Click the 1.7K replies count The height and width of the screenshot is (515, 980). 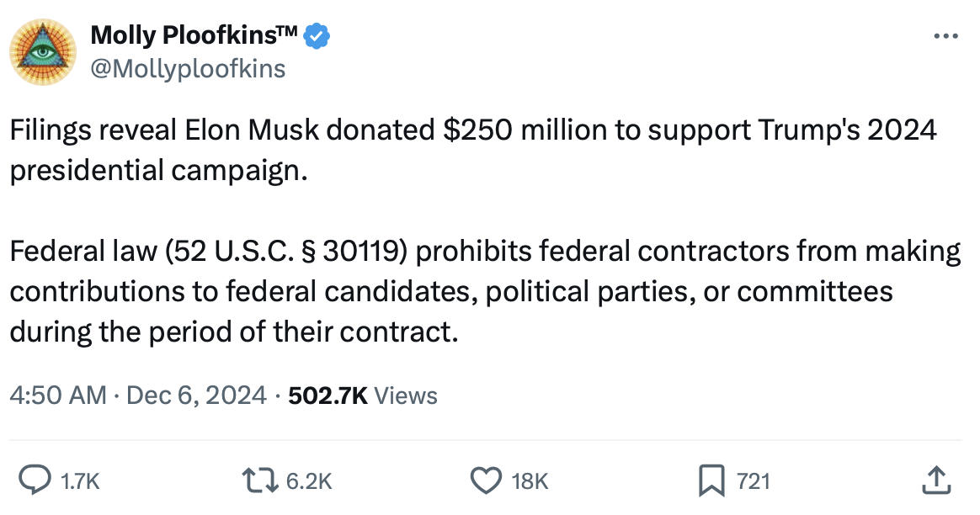point(83,481)
